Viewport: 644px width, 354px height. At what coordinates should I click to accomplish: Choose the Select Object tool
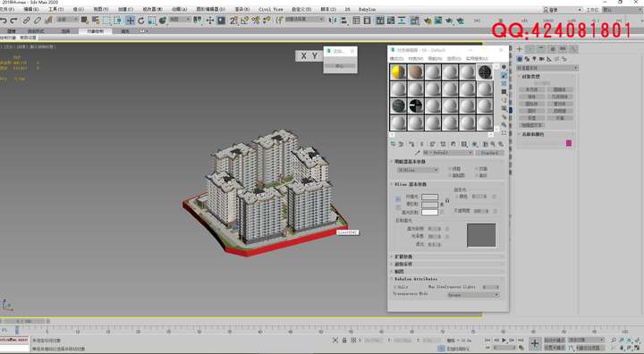point(85,21)
